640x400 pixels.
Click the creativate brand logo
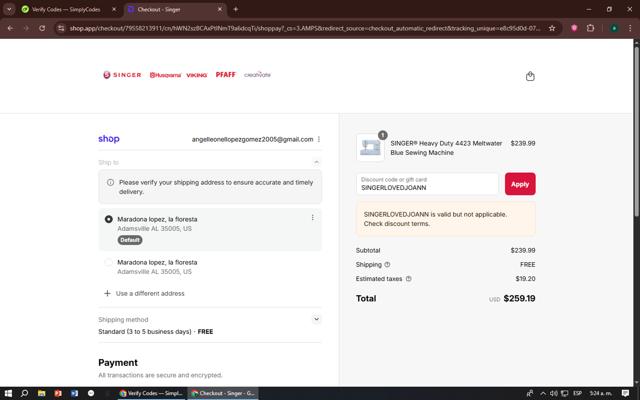pos(257,75)
